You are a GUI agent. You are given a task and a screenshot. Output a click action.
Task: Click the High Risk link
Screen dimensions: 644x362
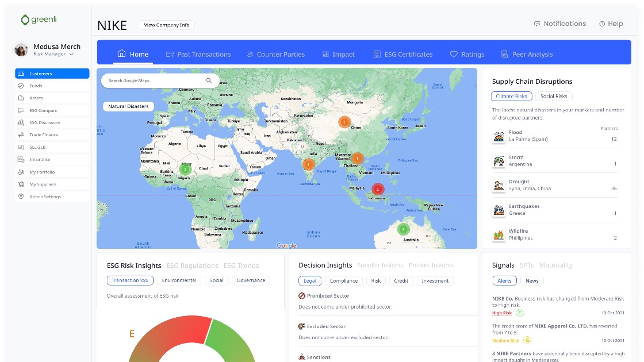point(502,313)
